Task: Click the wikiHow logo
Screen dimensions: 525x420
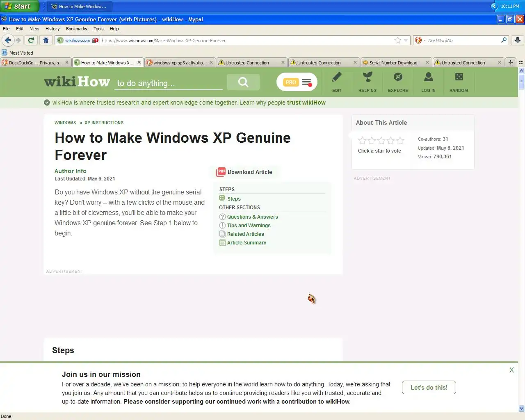Action: [x=77, y=82]
